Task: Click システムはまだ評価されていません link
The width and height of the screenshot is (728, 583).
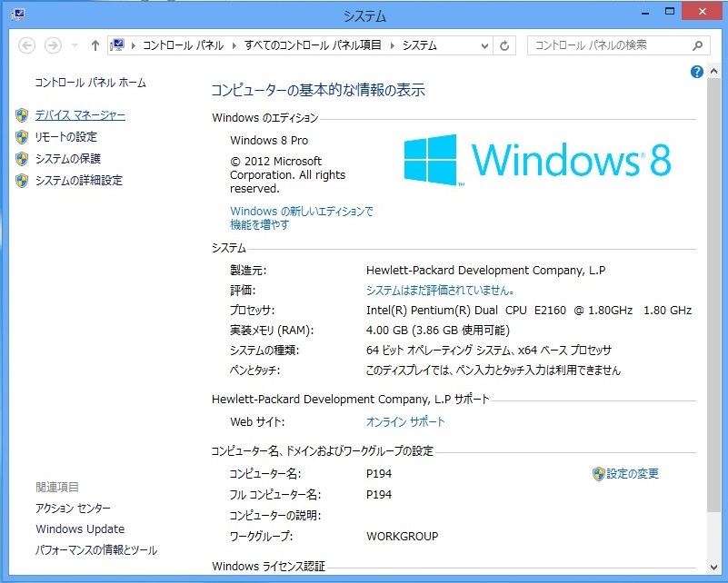Action: [x=440, y=291]
